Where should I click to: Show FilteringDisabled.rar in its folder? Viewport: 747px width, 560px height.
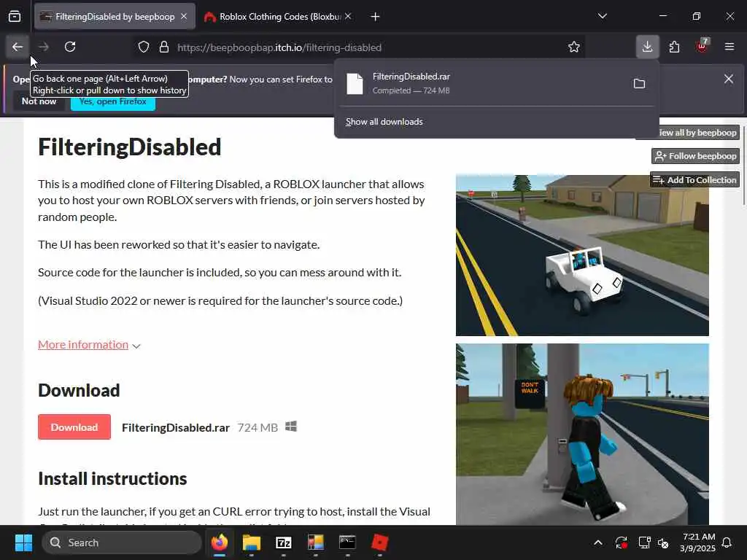point(639,84)
